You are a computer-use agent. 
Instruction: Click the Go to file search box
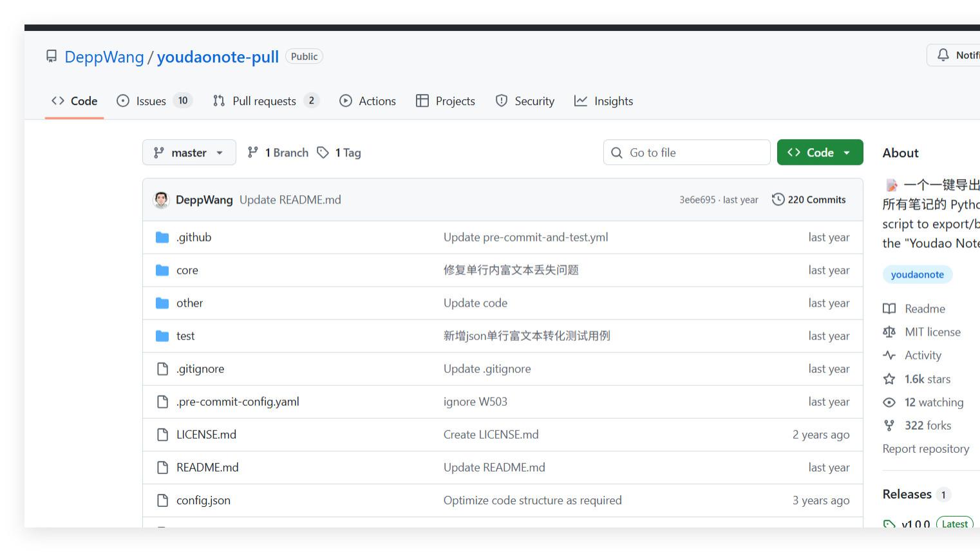(686, 152)
